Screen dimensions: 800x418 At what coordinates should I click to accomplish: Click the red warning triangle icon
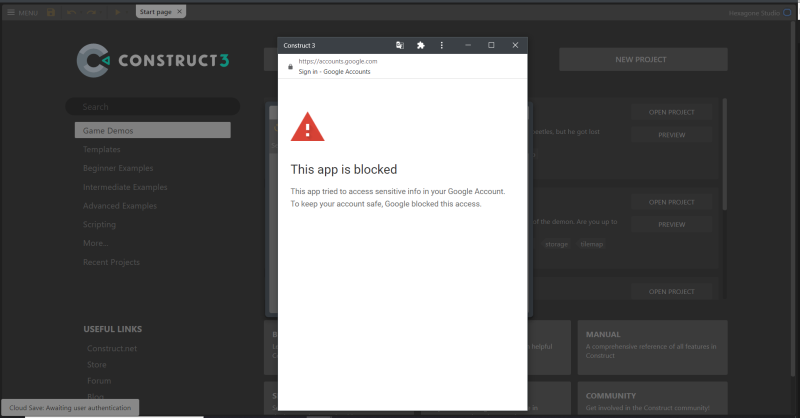[307, 127]
